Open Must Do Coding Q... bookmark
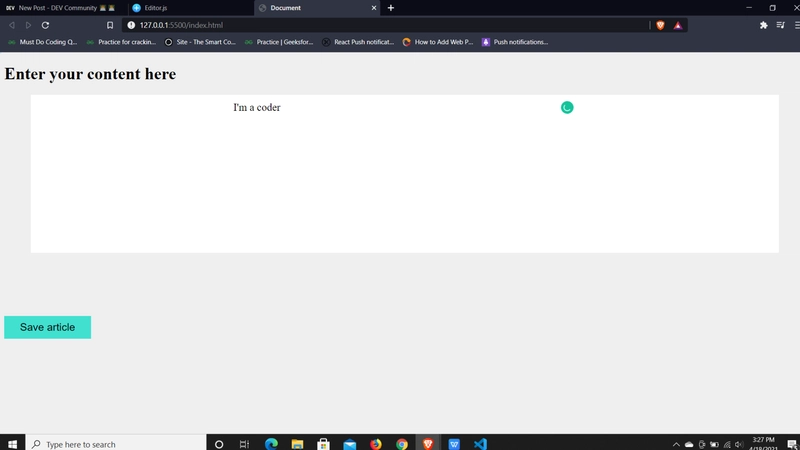This screenshot has width=800, height=450. point(42,42)
